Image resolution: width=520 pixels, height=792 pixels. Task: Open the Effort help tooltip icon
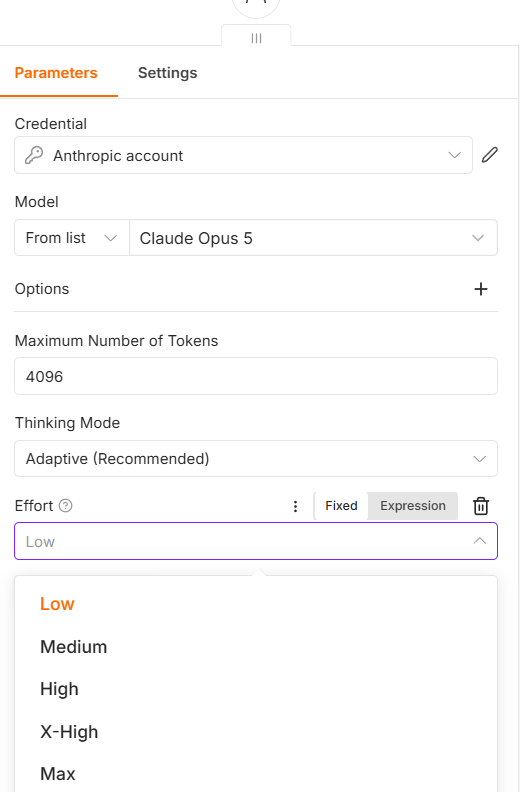66,506
